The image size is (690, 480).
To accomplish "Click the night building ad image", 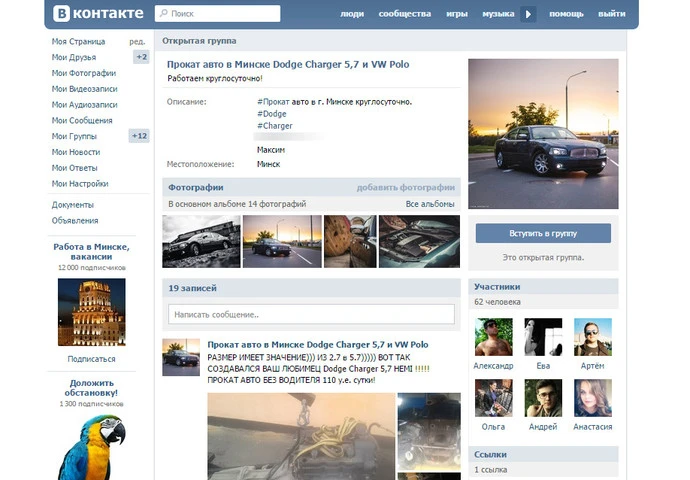I will coord(92,312).
